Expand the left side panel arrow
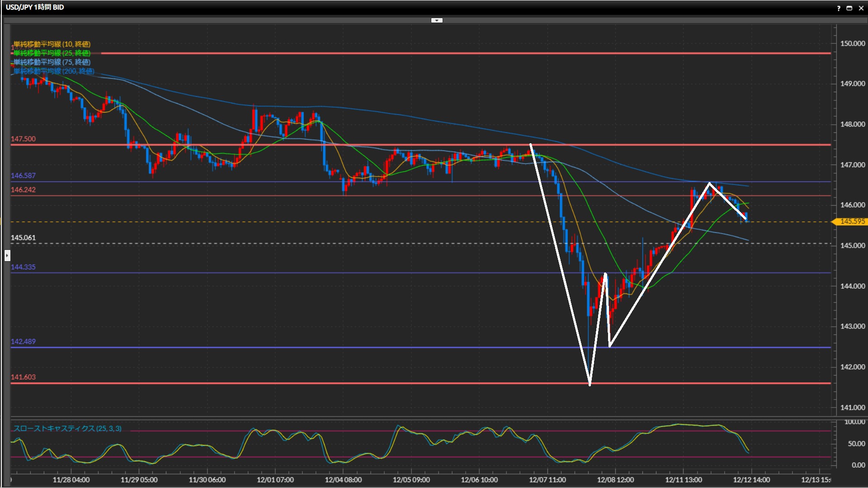Screen dimensions: 868x488 tap(7, 256)
